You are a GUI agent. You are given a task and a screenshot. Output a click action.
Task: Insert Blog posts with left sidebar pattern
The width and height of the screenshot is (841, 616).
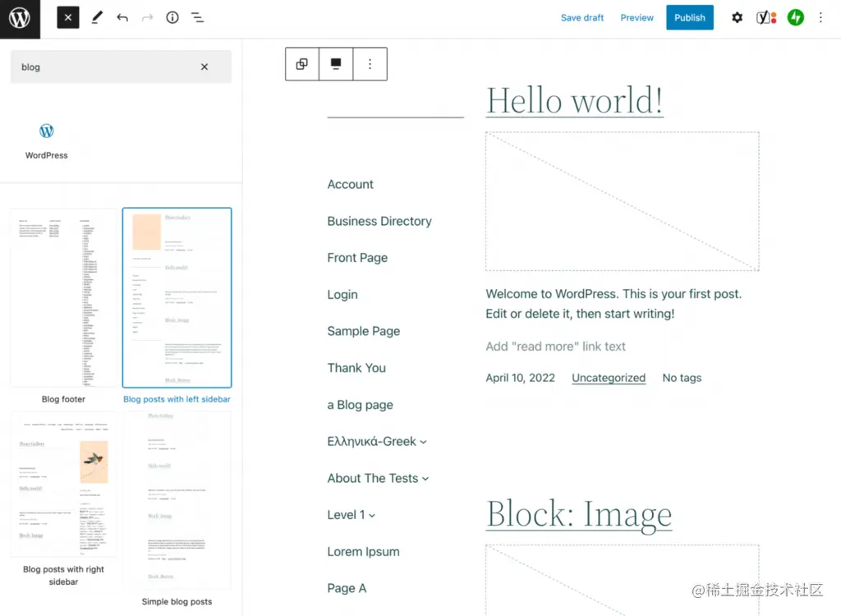point(177,306)
